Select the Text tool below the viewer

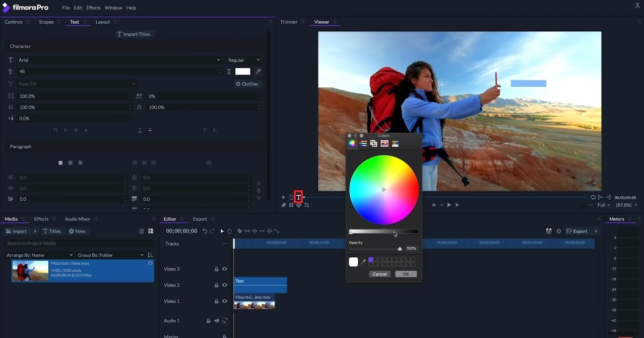[298, 197]
